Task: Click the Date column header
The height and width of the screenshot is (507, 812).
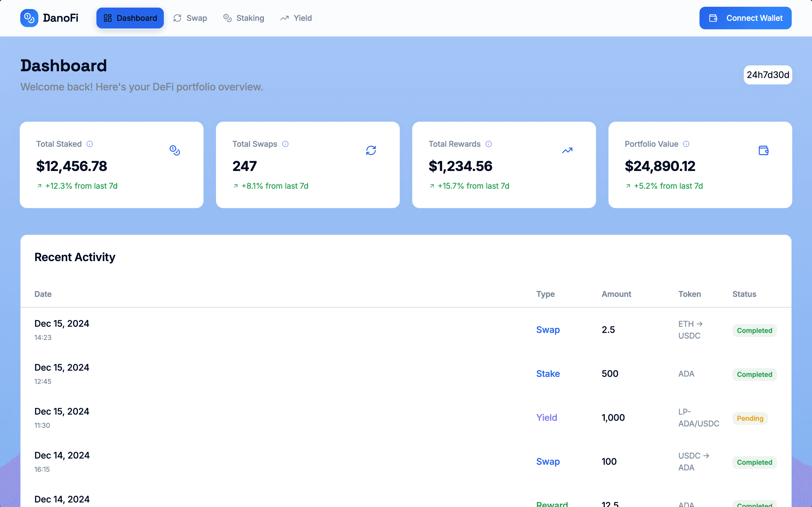Action: (43, 294)
